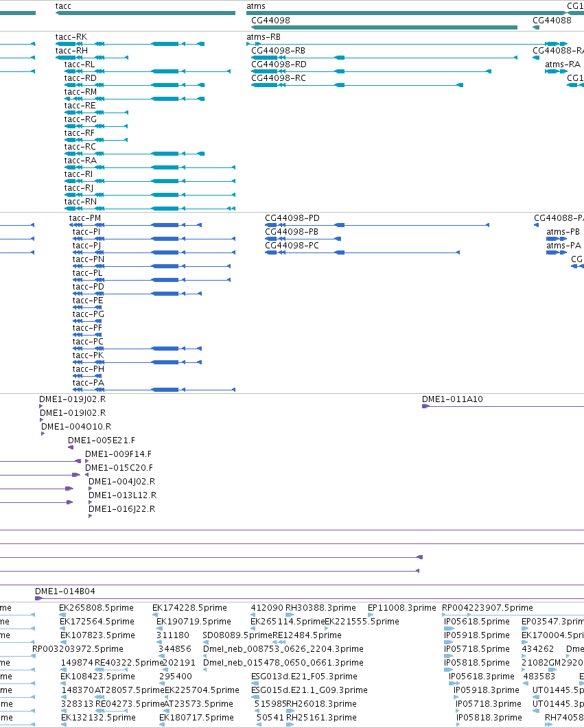Viewport: 584px width, 728px height.
Task: Click the CG44098 gene feature
Action: 384,27
